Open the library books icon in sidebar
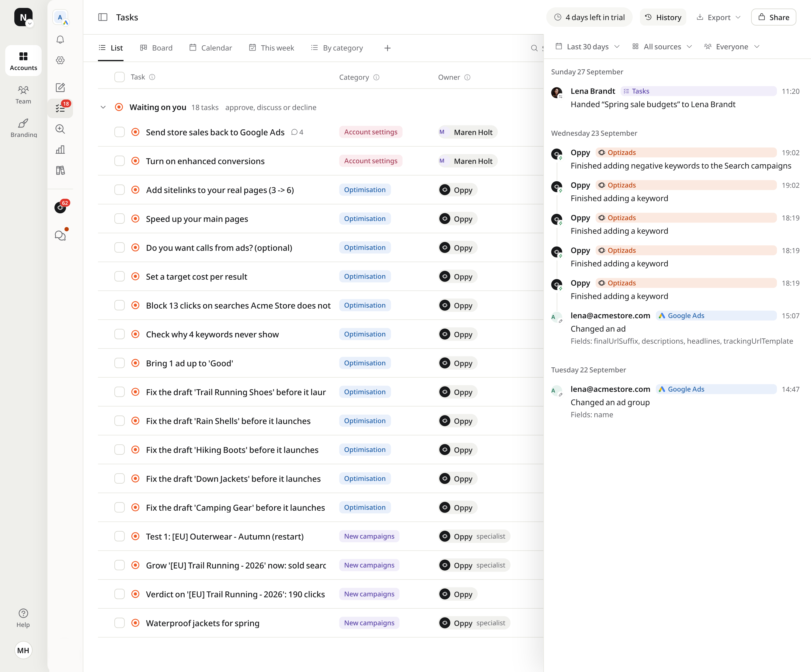This screenshot has width=811, height=672. [x=60, y=170]
